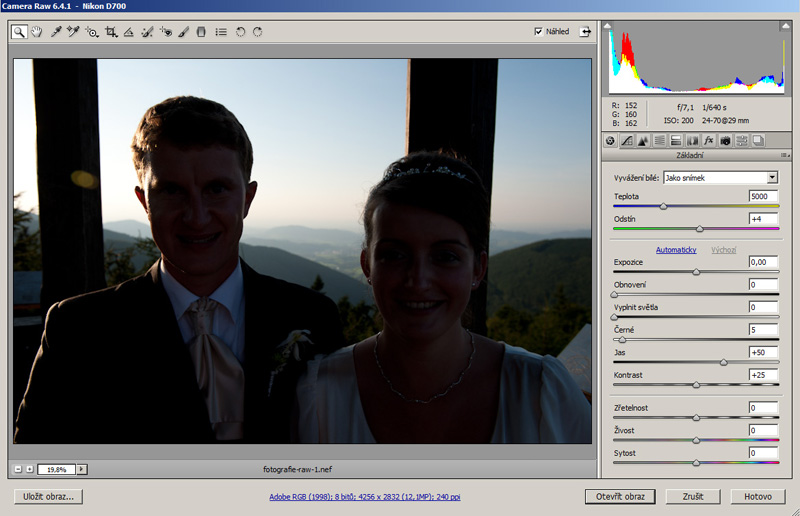
Task: Pick the Red Eye Removal tool
Action: click(165, 32)
